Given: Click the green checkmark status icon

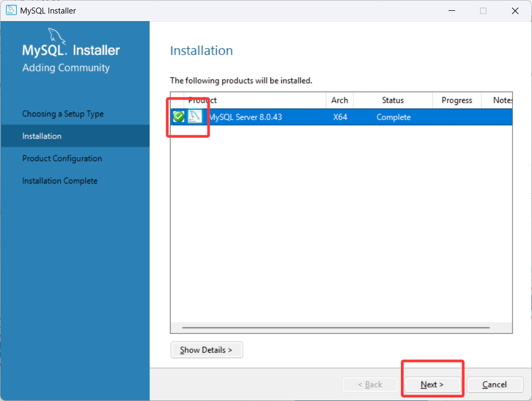Looking at the screenshot, I should pyautogui.click(x=179, y=117).
